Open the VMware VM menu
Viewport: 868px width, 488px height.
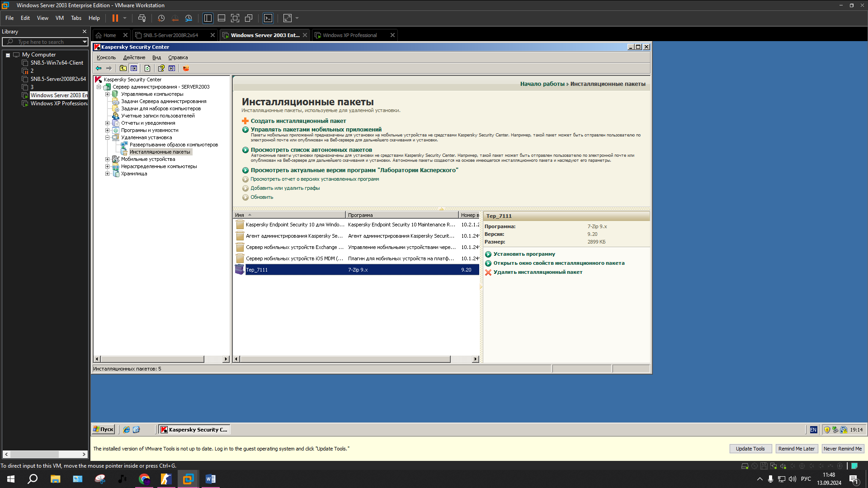click(x=60, y=18)
